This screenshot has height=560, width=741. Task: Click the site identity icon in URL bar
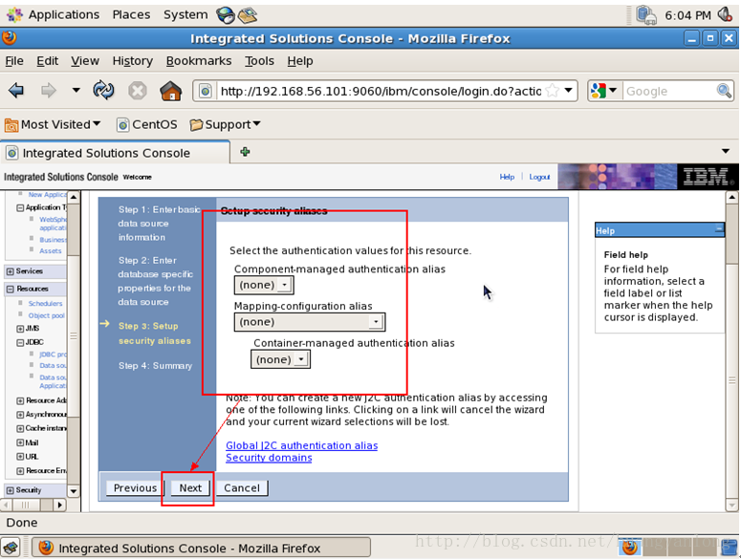pyautogui.click(x=206, y=91)
